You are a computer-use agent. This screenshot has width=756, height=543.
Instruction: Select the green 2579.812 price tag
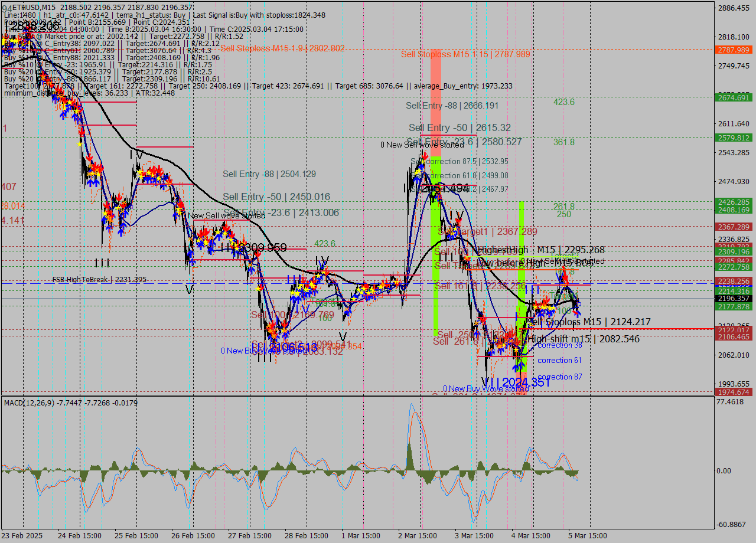click(733, 138)
